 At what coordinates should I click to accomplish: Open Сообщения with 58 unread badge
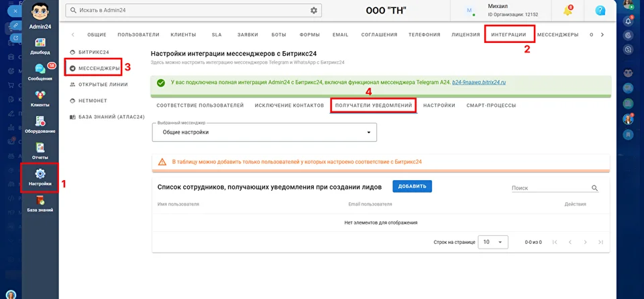40,72
